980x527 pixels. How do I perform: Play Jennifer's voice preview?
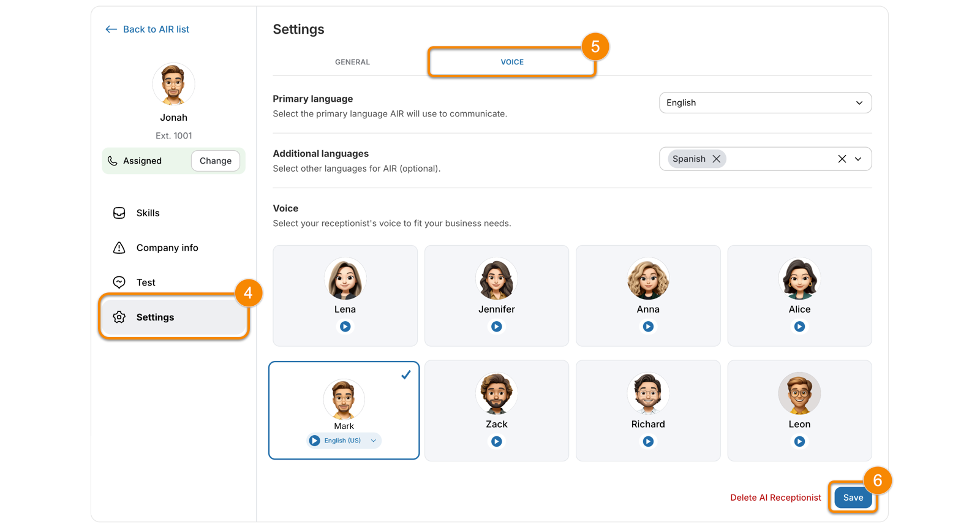[x=496, y=327]
